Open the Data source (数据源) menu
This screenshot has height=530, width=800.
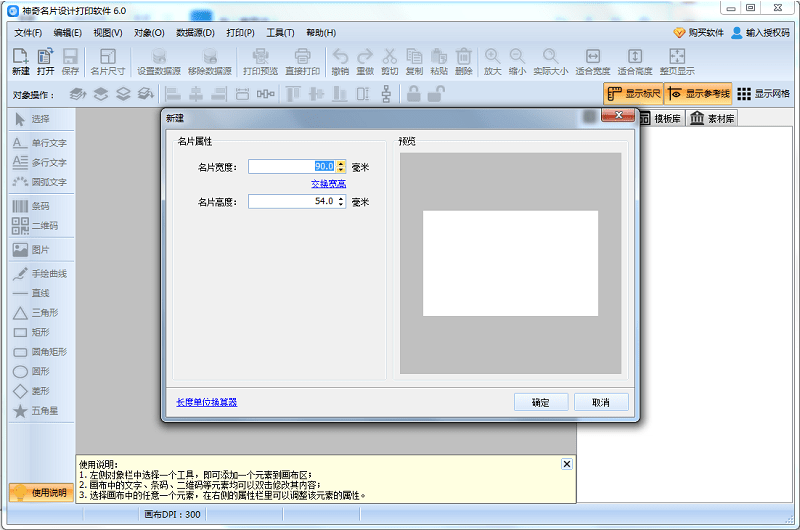(x=196, y=33)
